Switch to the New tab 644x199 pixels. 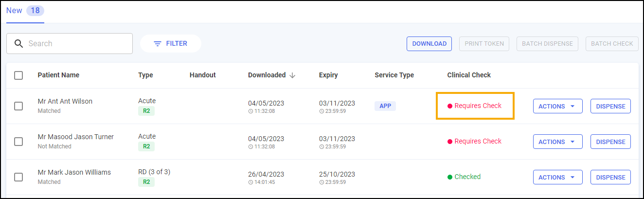coord(15,11)
